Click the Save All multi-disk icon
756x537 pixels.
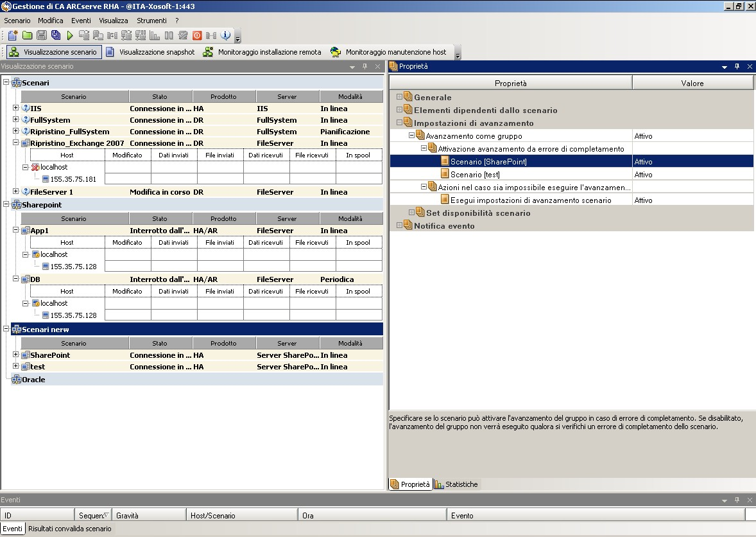coord(56,35)
